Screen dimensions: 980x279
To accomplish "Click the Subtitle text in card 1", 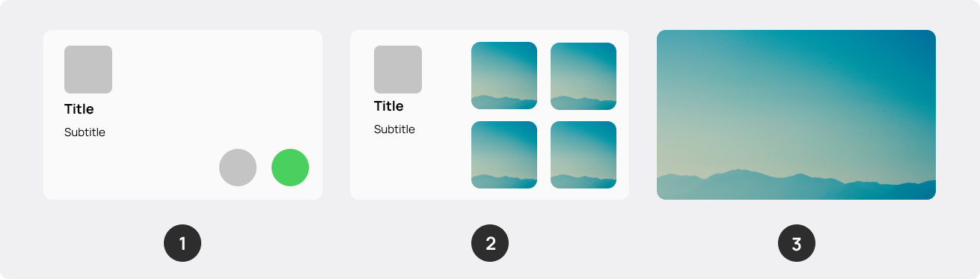I will pyautogui.click(x=85, y=132).
